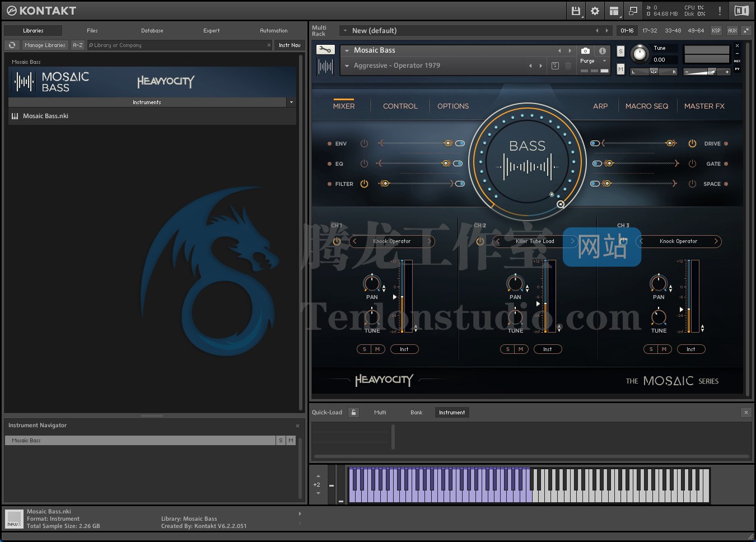
Task: Collapse the Aggressive - Operator 1979 snapshot dropdown
Action: click(347, 66)
